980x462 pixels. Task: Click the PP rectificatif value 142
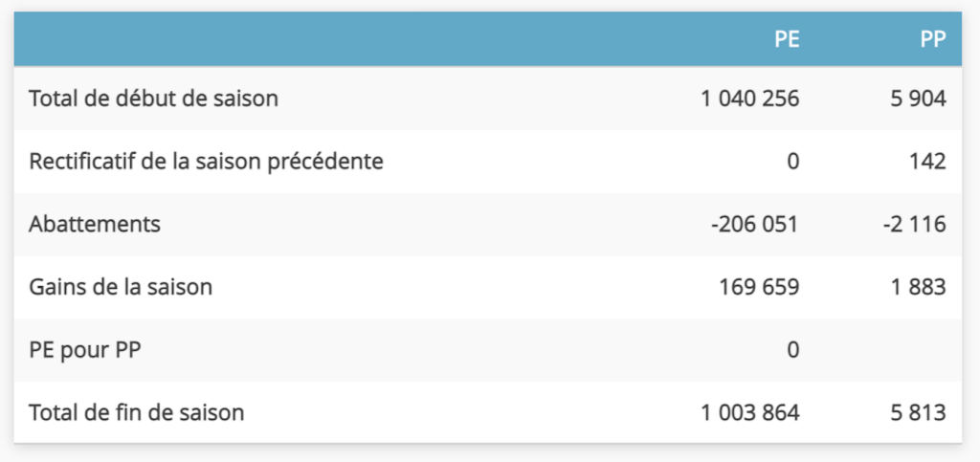click(x=927, y=162)
